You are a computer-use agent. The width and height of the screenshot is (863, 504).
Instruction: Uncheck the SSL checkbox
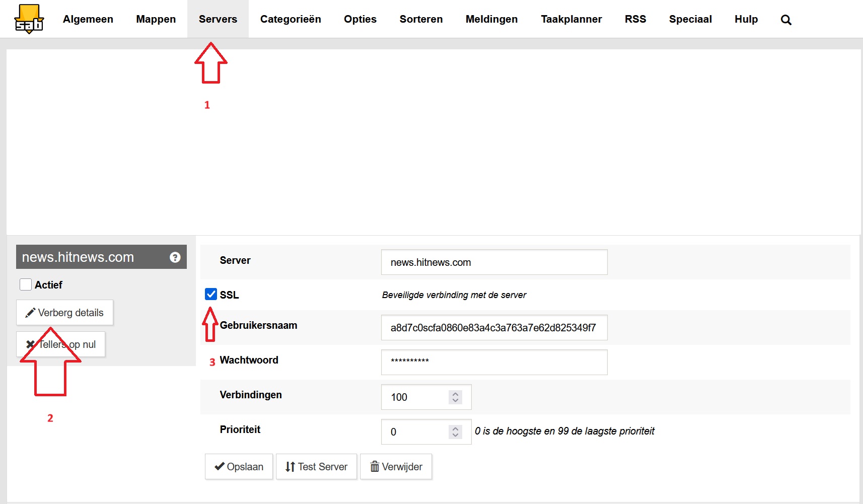click(211, 295)
